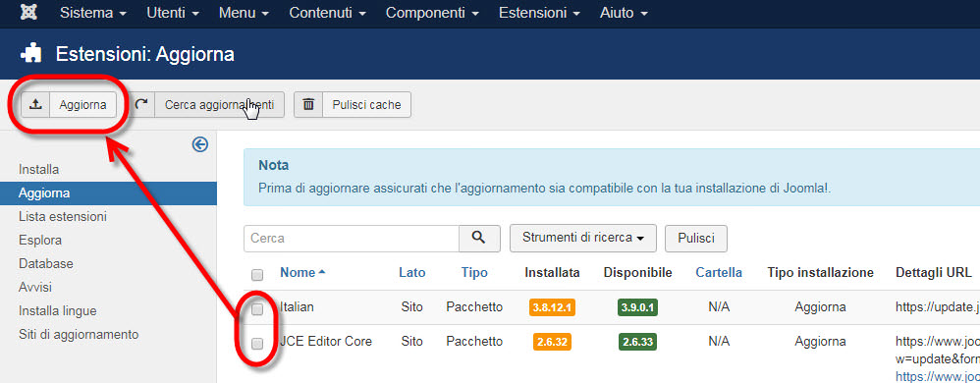Sort table by Nome column

tap(303, 272)
